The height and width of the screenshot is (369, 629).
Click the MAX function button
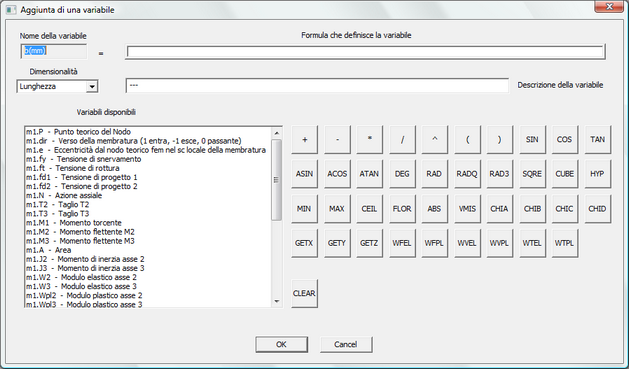click(x=337, y=209)
